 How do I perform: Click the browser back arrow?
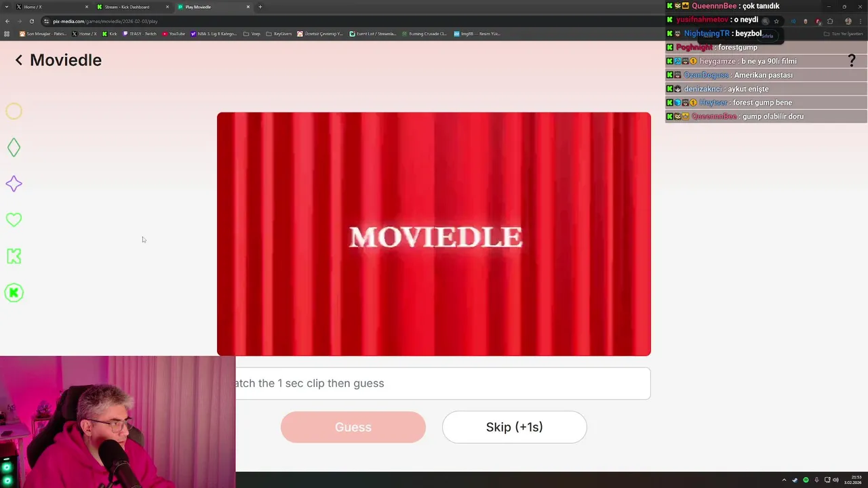coord(7,21)
